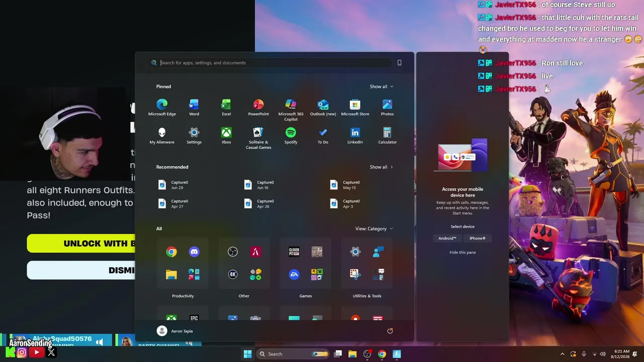The width and height of the screenshot is (644, 362).
Task: Open File Explorer from the taskbar
Action: 352,354
